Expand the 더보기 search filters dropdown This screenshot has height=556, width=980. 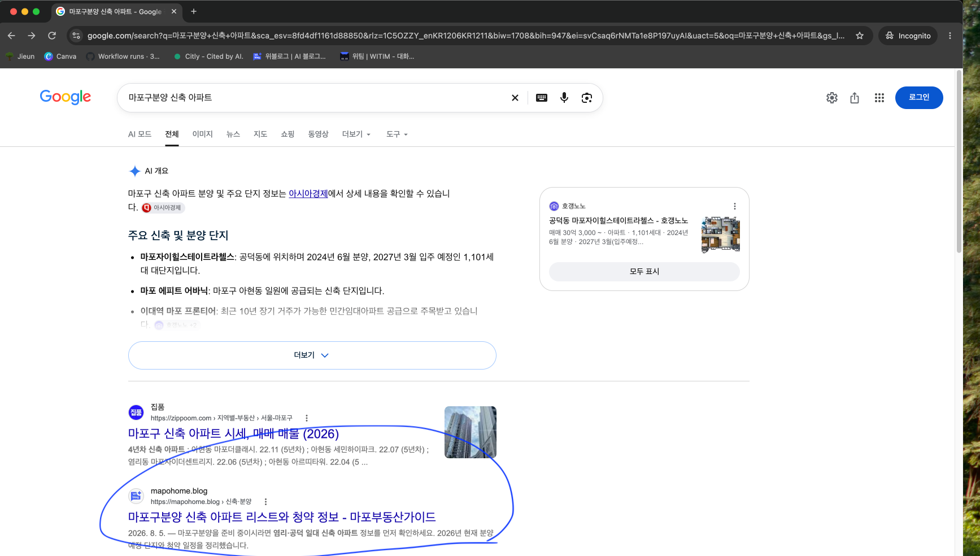tap(356, 134)
